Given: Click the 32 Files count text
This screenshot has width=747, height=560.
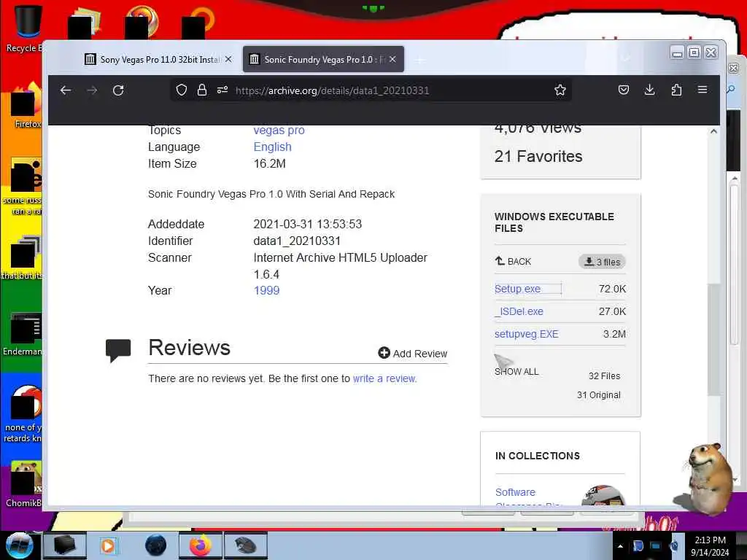Looking at the screenshot, I should point(604,376).
